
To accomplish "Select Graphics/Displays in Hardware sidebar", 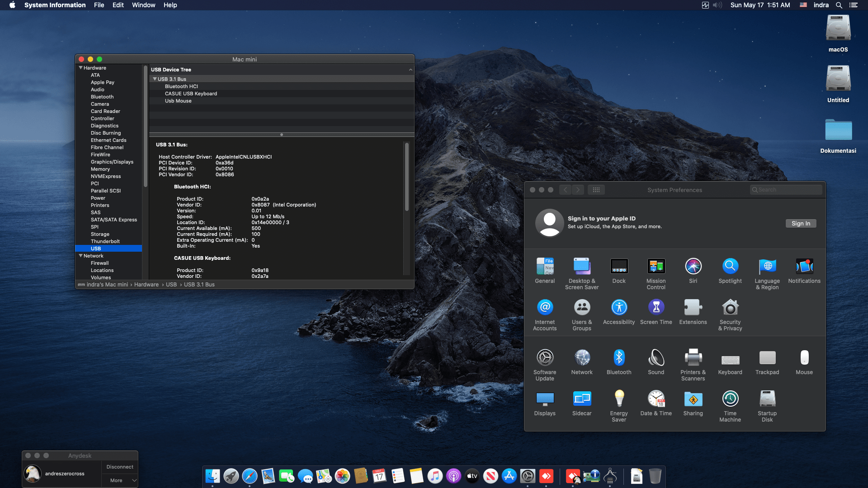I will [112, 162].
